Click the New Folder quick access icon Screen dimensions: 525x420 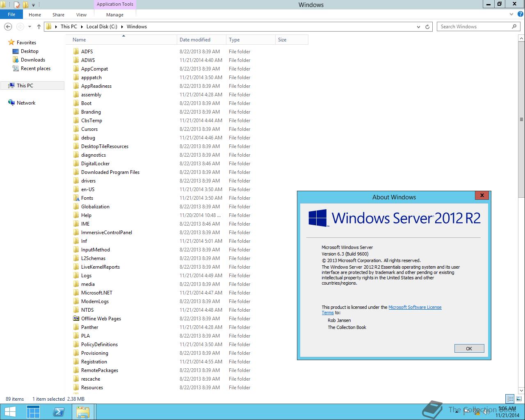click(x=25, y=5)
